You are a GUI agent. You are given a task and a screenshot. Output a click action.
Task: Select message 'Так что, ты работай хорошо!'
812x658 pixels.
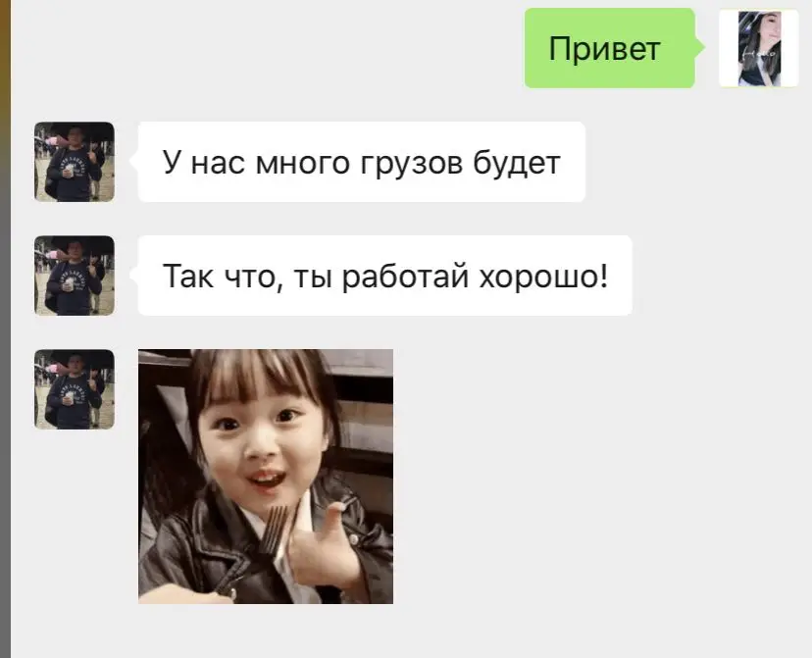tap(384, 276)
